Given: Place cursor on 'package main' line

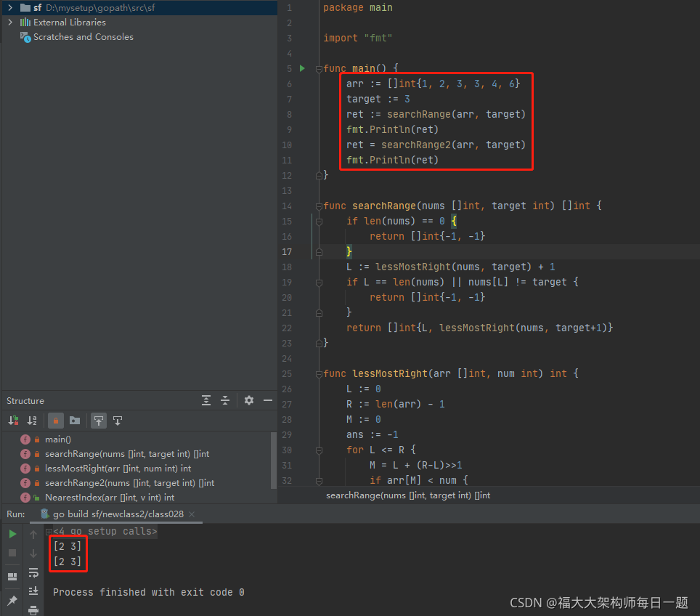Looking at the screenshot, I should (357, 7).
